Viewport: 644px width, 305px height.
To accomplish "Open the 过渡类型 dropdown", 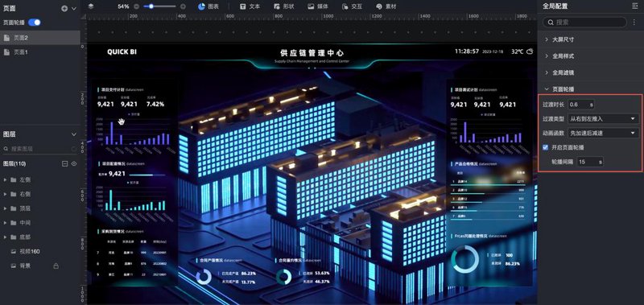I will tap(603, 118).
